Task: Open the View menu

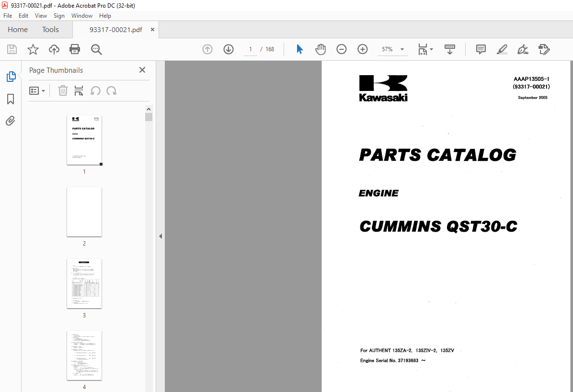Action: (41, 16)
